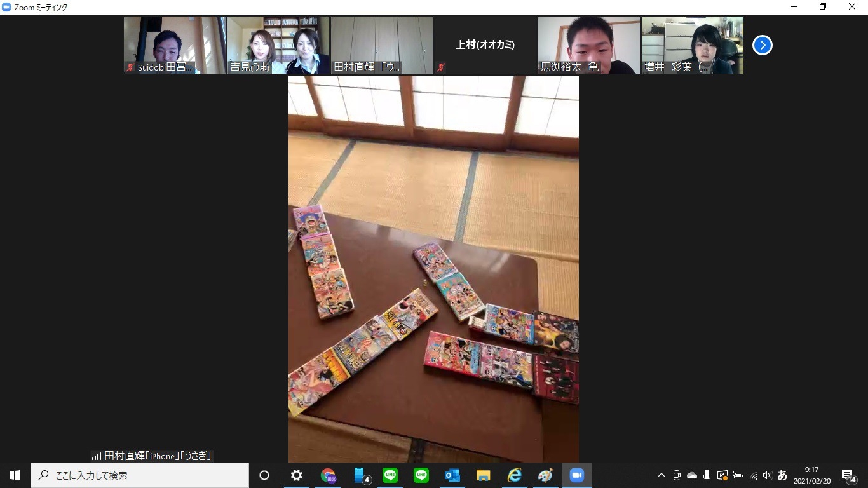Screen dimensions: 868x488
Task: Select 増井 彩葉 participant thumbnail
Action: coord(693,45)
